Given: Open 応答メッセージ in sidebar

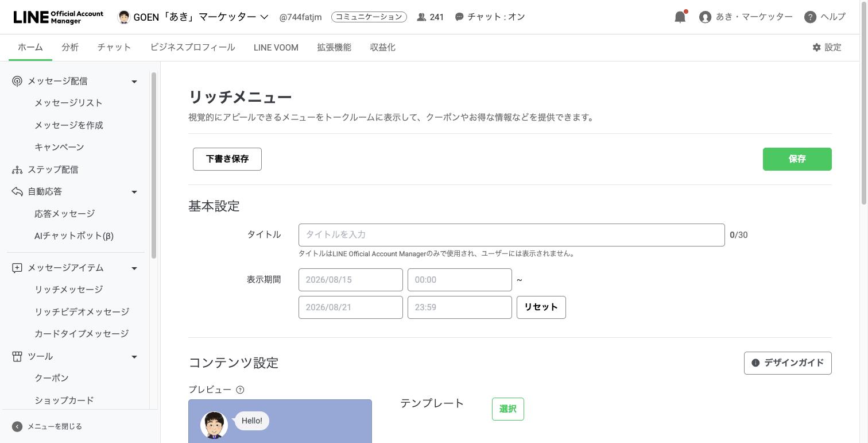Looking at the screenshot, I should pyautogui.click(x=64, y=214).
